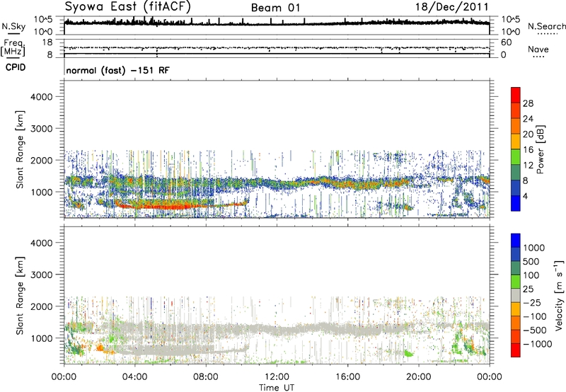Click the '4000' tick of the power panel

(41, 97)
